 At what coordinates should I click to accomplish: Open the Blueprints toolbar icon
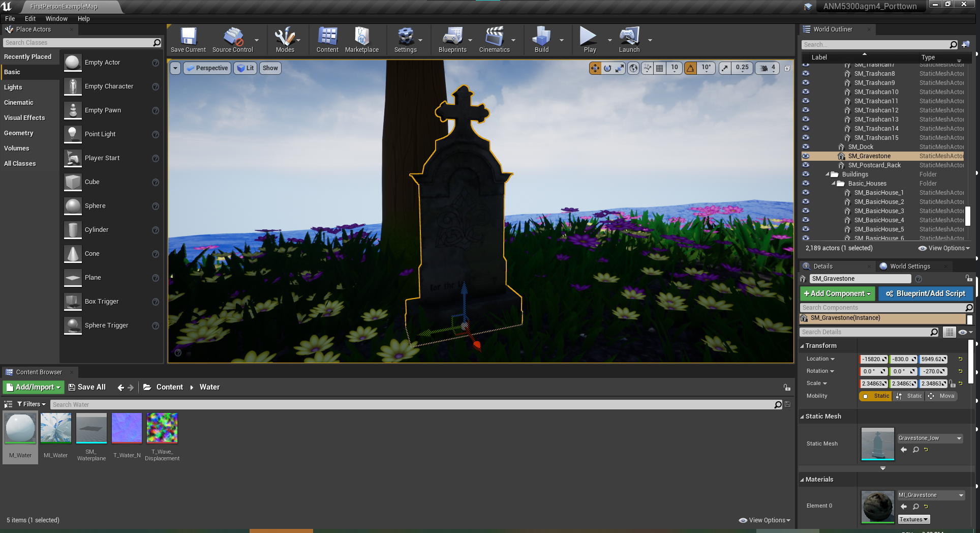pyautogui.click(x=452, y=40)
